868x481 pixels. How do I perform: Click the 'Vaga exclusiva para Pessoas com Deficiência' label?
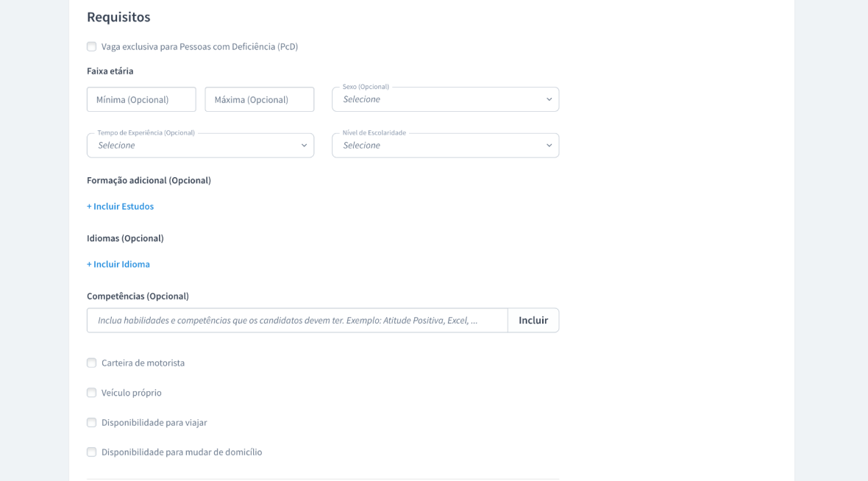click(x=199, y=46)
